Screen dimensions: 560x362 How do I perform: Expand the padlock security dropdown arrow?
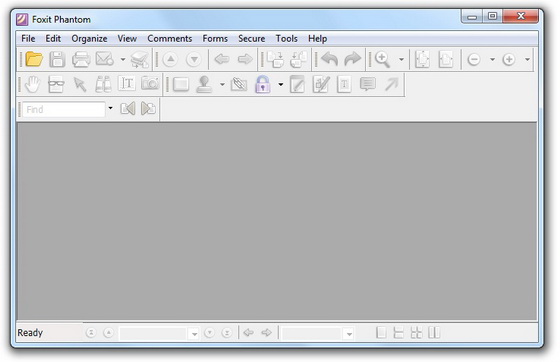coord(281,85)
